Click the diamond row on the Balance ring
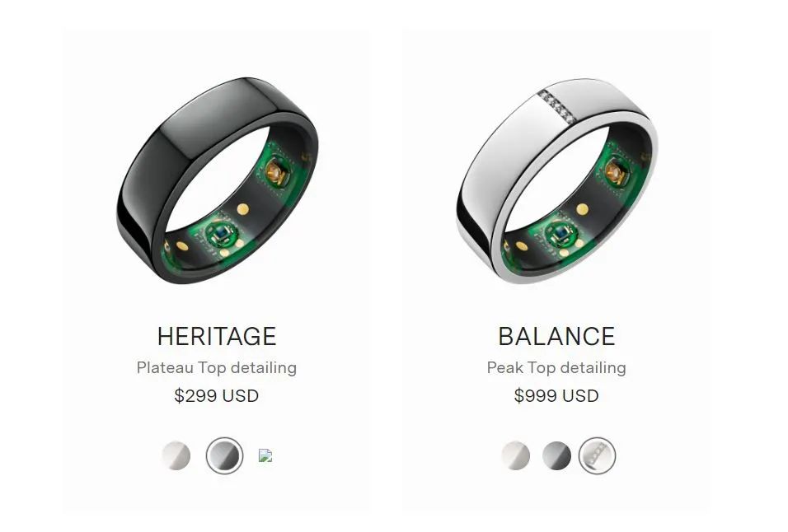This screenshot has height=532, width=788. click(x=556, y=106)
